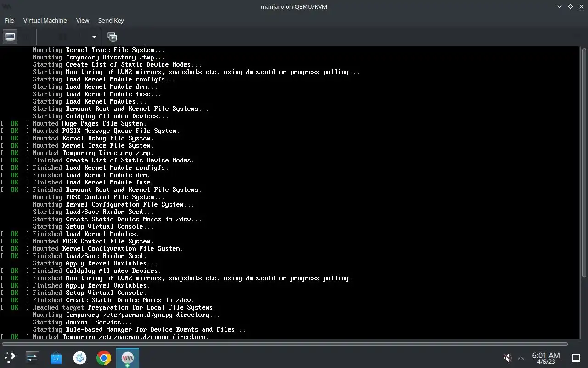588x368 pixels.
Task: Close the manjaro QEMU/KVM window
Action: click(581, 6)
